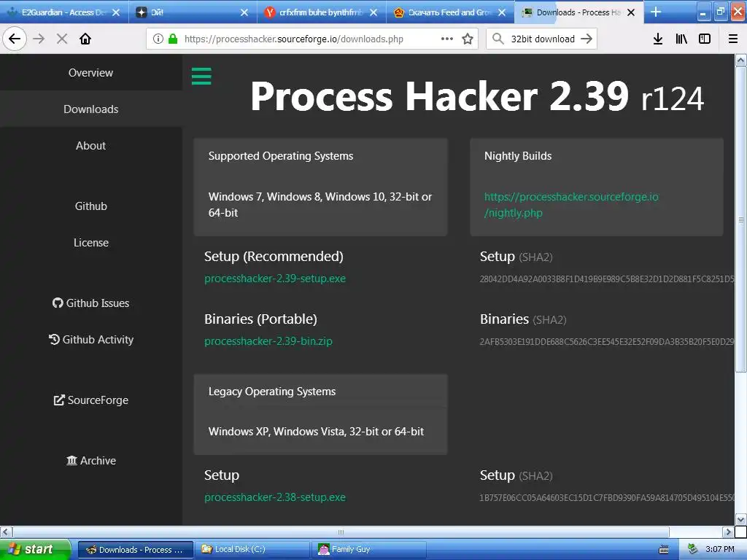
Task: Open Github Issues sidebar link
Action: [90, 303]
